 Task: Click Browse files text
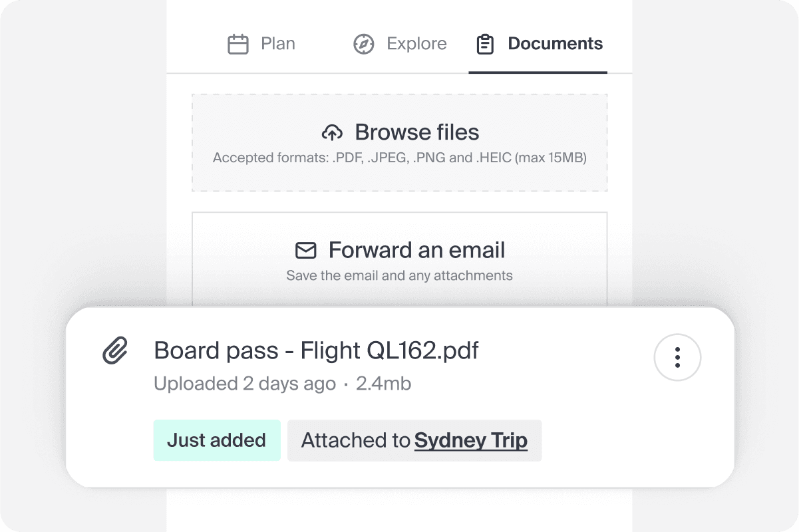pos(417,132)
